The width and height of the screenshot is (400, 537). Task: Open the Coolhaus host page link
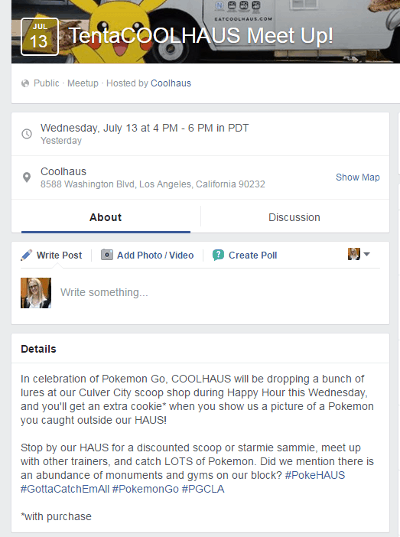click(171, 83)
